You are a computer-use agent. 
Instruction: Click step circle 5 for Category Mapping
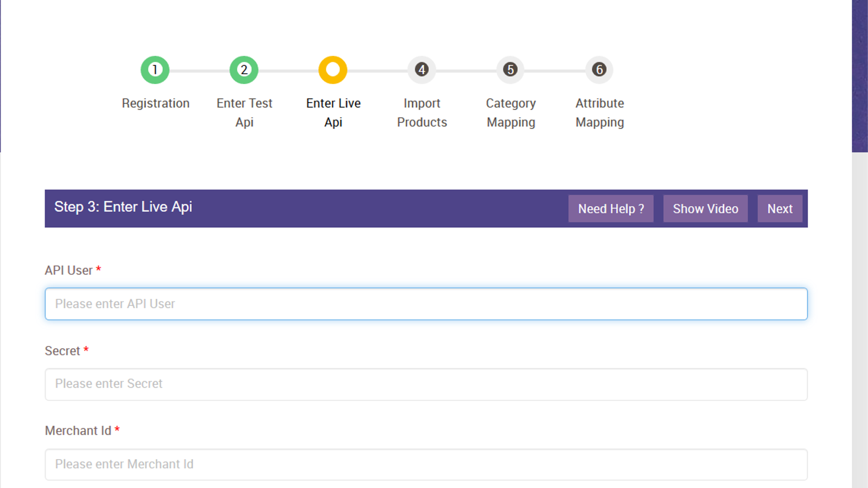(x=510, y=69)
